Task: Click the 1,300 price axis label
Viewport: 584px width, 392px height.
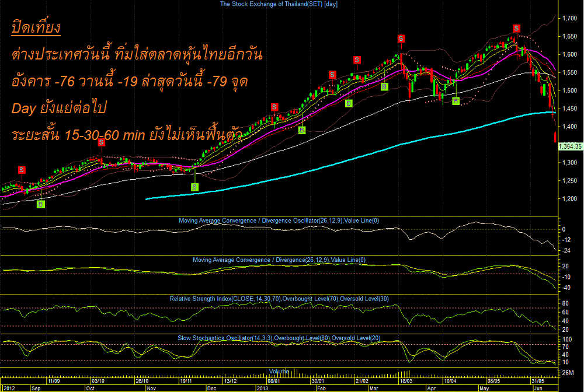Action: pyautogui.click(x=570, y=163)
